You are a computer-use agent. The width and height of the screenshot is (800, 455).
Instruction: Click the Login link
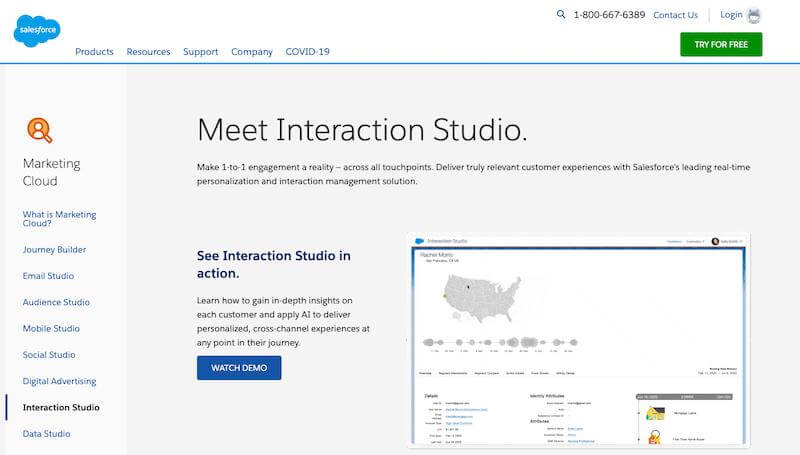point(731,15)
